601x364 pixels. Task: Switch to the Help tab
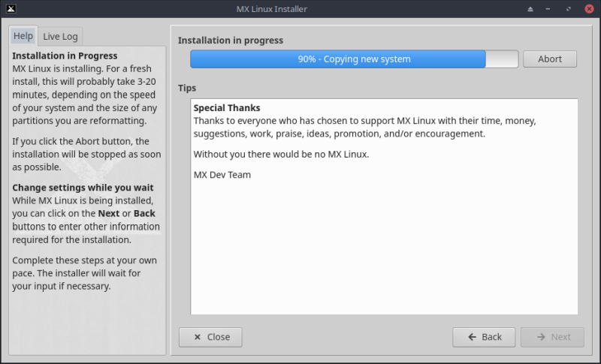pos(23,36)
